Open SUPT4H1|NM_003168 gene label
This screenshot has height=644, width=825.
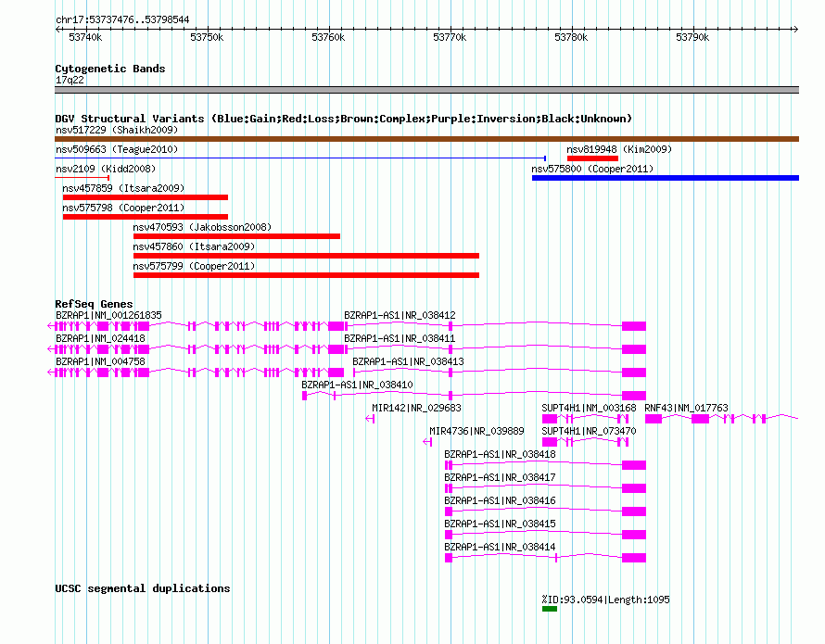point(590,408)
